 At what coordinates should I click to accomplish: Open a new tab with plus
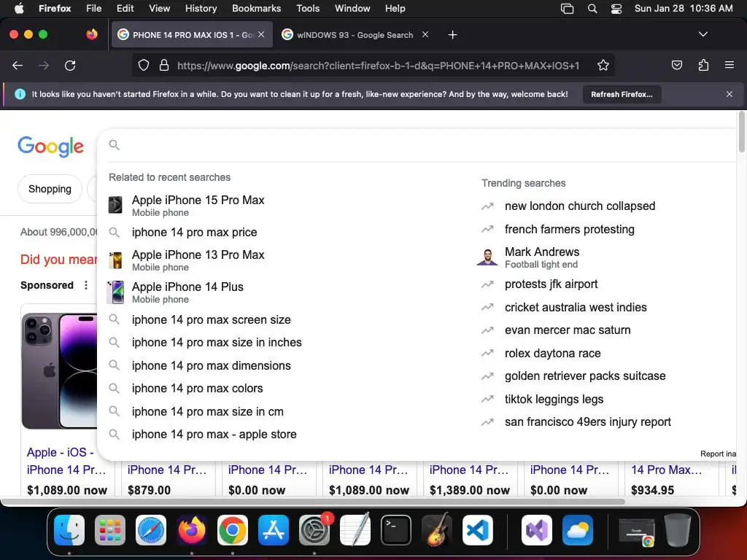coord(452,35)
